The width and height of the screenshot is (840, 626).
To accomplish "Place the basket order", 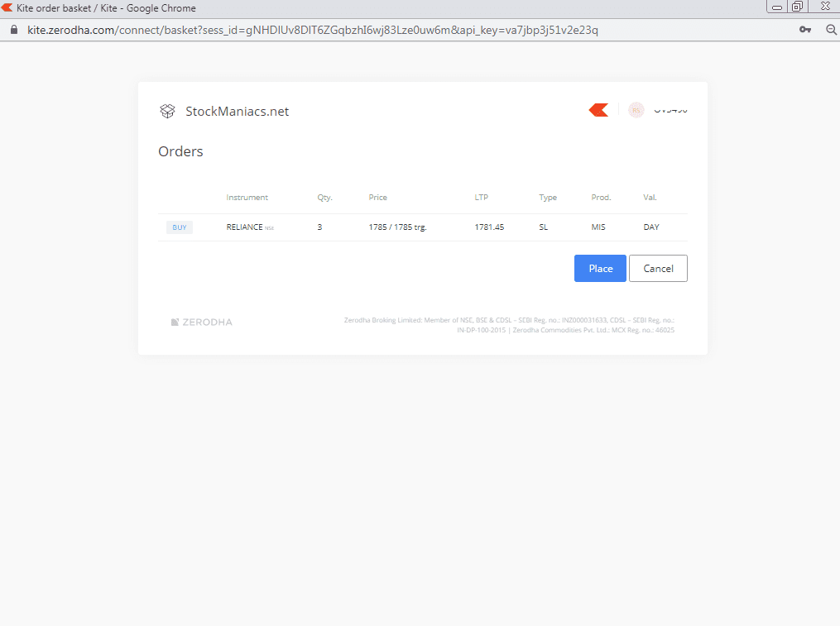I will click(600, 268).
